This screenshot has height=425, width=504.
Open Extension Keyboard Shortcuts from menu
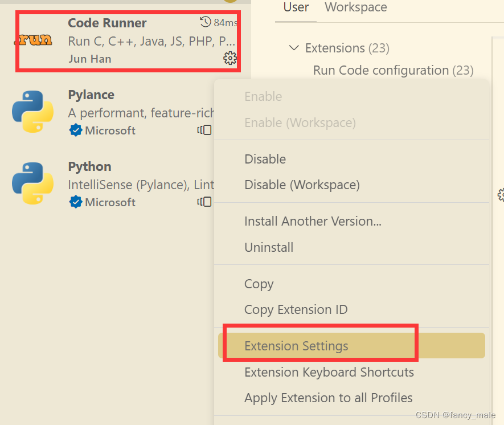click(329, 372)
